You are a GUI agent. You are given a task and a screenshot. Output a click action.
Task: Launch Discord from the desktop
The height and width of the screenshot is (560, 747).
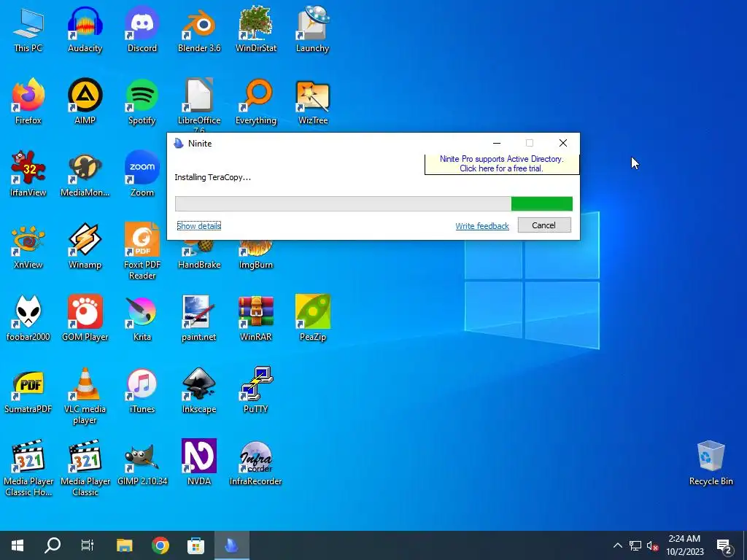pos(142,29)
